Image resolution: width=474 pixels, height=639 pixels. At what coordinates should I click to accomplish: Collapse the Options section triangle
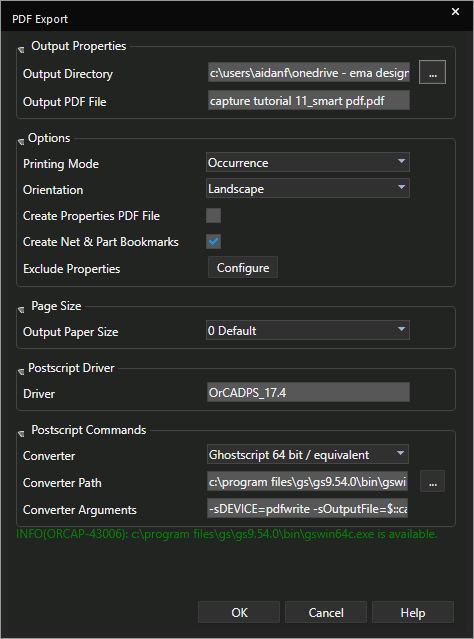pyautogui.click(x=21, y=142)
